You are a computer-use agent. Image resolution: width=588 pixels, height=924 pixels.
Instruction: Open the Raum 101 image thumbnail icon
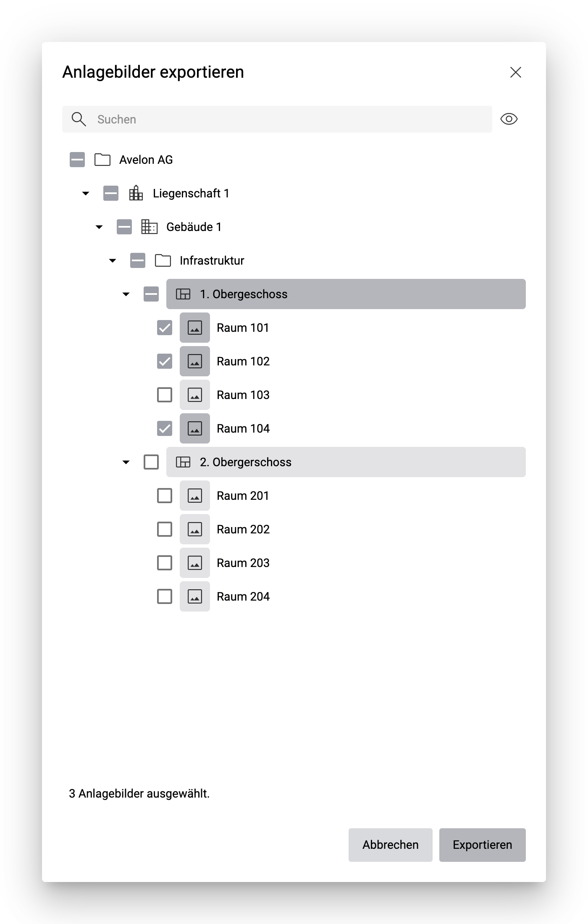point(194,328)
